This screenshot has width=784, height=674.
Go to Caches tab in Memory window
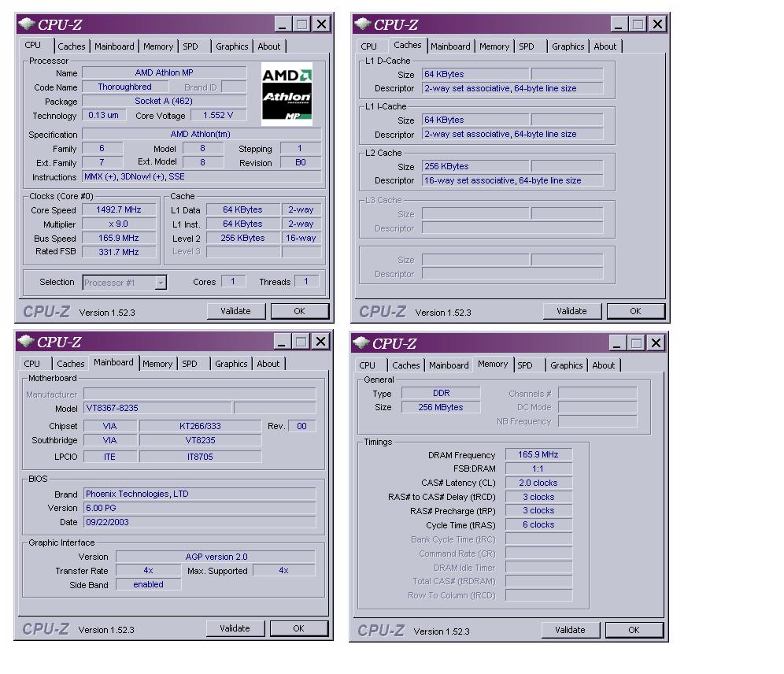(x=406, y=365)
